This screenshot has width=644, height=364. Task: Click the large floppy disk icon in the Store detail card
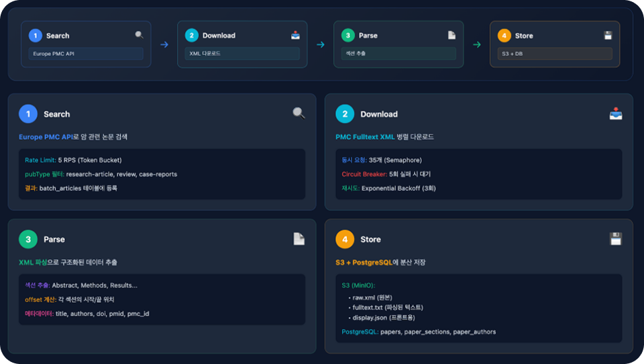pyautogui.click(x=615, y=238)
